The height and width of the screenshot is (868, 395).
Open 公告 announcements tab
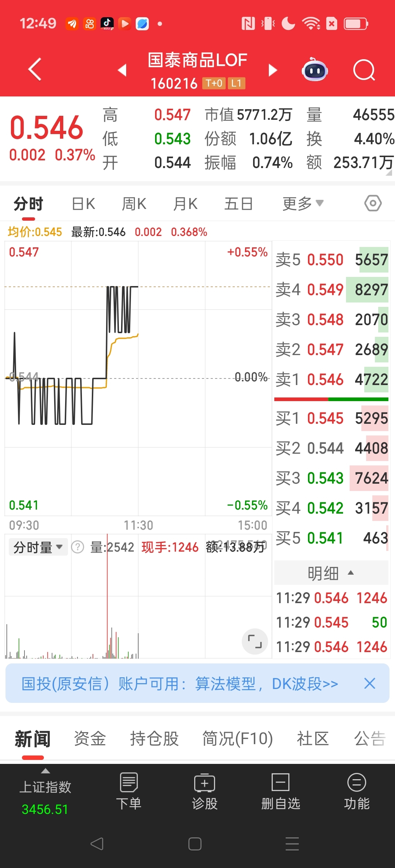tap(370, 739)
